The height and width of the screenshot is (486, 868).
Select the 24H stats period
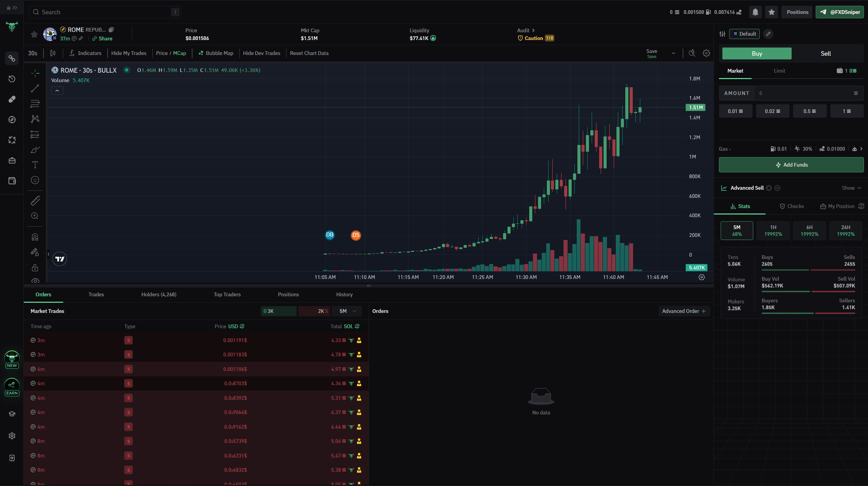coord(846,231)
